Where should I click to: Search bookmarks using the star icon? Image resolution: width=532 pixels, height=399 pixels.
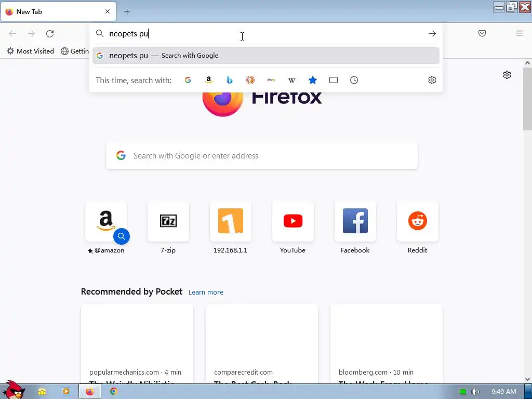click(312, 80)
